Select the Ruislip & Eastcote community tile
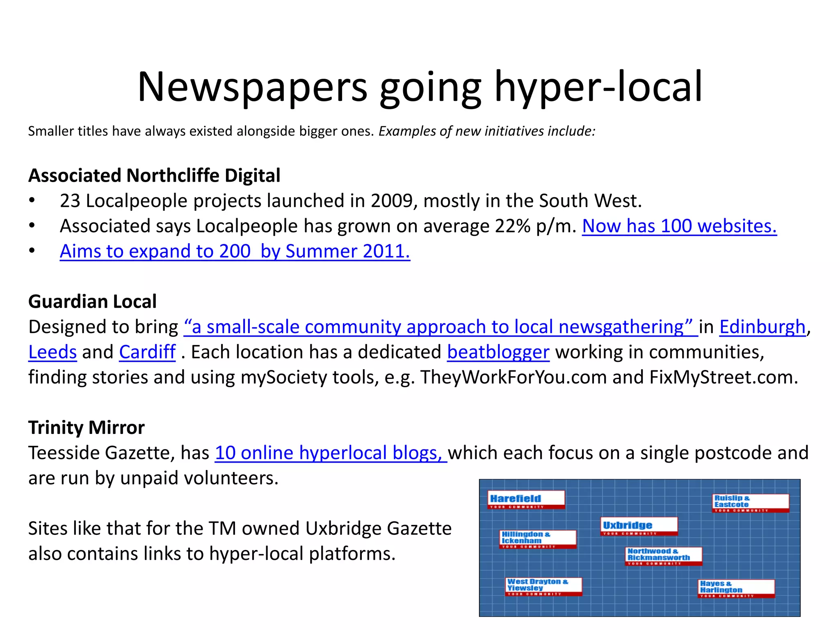 (750, 503)
